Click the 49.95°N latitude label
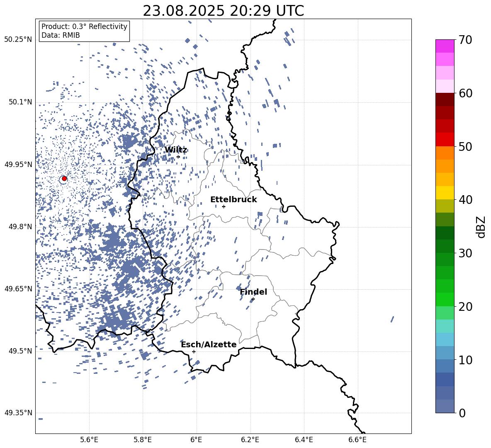 (18, 164)
